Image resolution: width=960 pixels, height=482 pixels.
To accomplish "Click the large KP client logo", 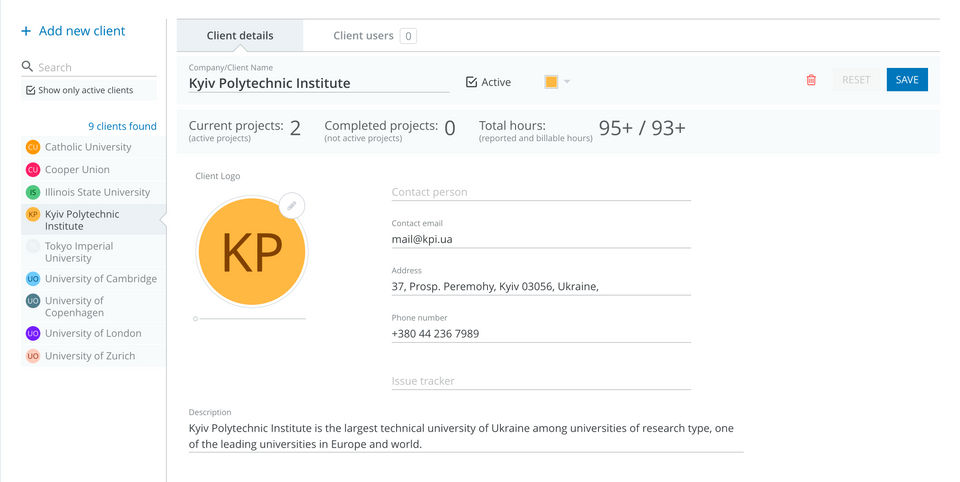I will tap(252, 251).
